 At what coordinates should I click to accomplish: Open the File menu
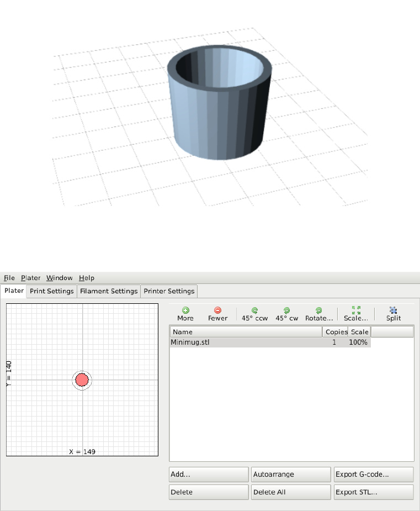[9, 278]
